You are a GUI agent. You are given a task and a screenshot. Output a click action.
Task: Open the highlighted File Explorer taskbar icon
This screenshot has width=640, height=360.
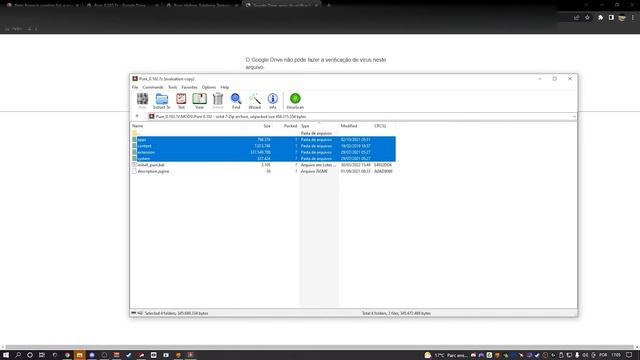tap(79, 355)
